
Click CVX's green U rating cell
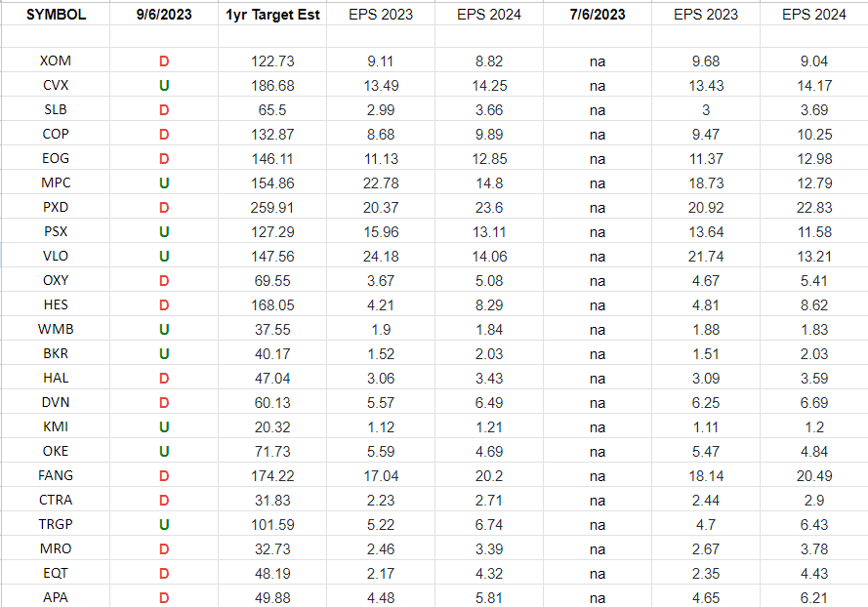164,85
